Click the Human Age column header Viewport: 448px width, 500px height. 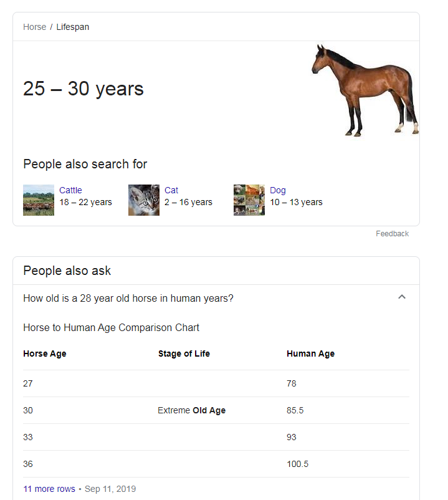click(x=311, y=353)
